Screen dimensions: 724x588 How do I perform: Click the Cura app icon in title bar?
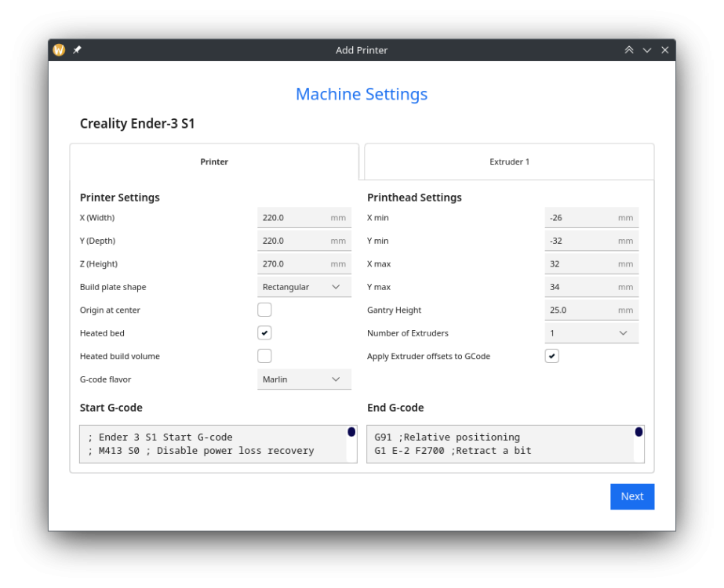click(x=59, y=50)
